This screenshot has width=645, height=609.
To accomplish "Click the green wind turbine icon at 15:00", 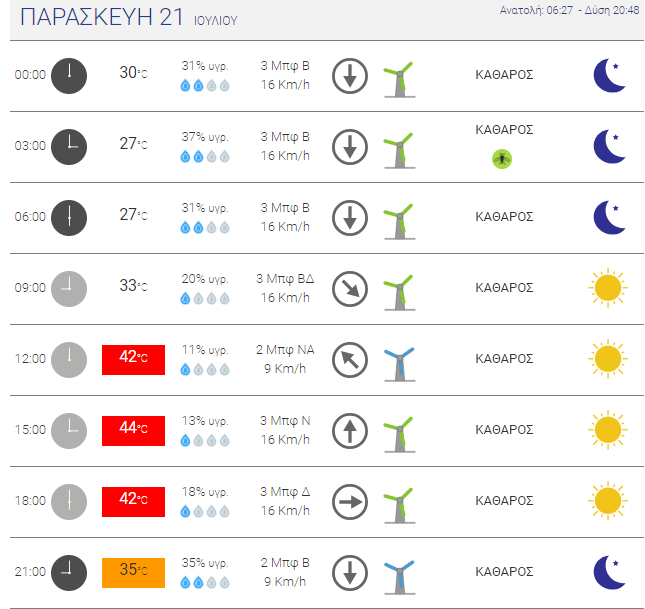I will click(x=399, y=435).
